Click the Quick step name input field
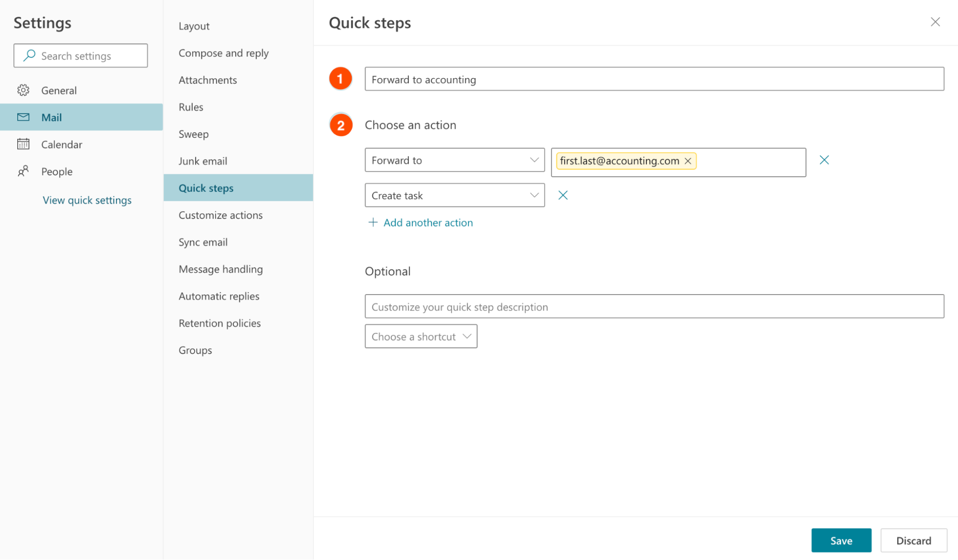 pyautogui.click(x=654, y=79)
